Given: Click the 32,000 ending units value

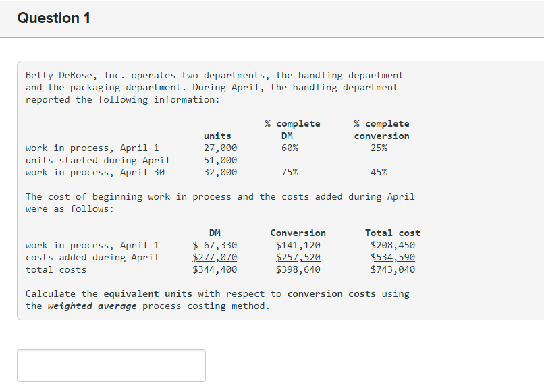Looking at the screenshot, I should pyautogui.click(x=220, y=173).
